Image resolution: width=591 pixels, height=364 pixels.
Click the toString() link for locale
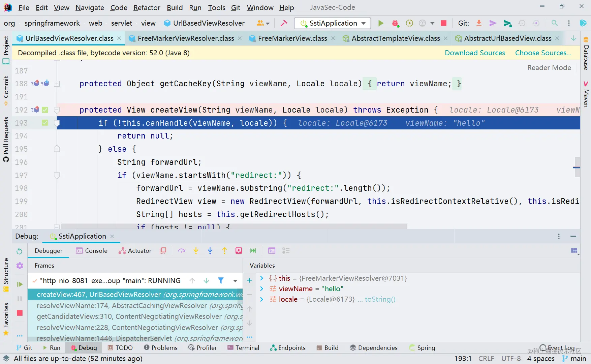tap(380, 299)
